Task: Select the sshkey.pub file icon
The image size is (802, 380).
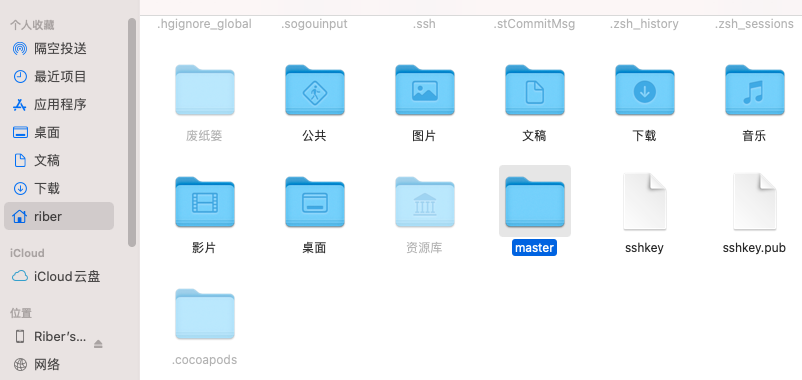Action: [754, 202]
